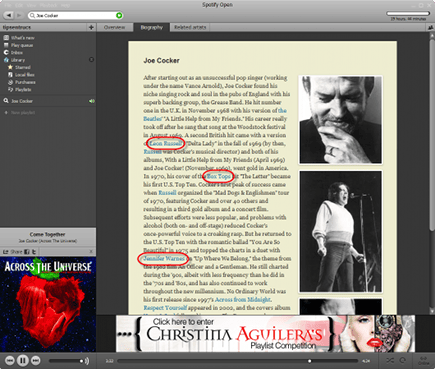The image size is (435, 369).
Task: Pause the playback
Action: tap(23, 360)
